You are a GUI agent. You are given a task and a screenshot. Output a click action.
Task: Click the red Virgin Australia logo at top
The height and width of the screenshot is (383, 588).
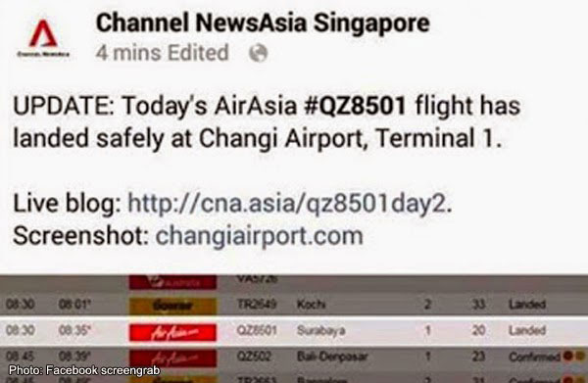(172, 282)
